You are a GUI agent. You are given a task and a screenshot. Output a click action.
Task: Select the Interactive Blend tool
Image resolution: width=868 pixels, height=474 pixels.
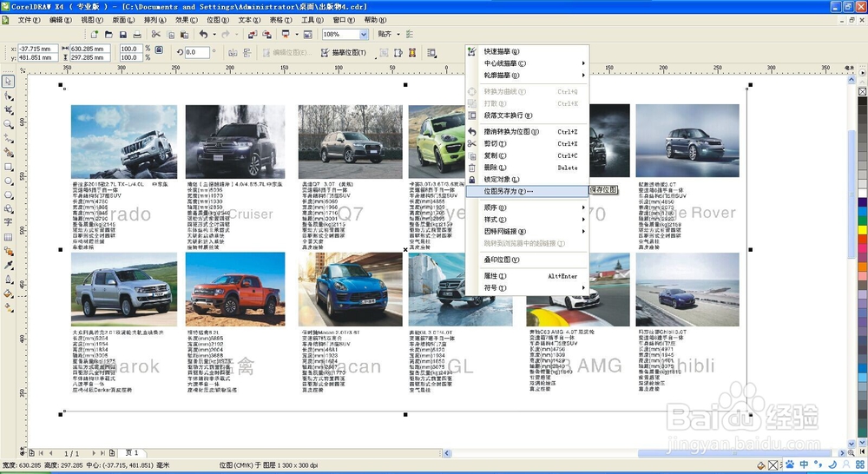(9, 251)
